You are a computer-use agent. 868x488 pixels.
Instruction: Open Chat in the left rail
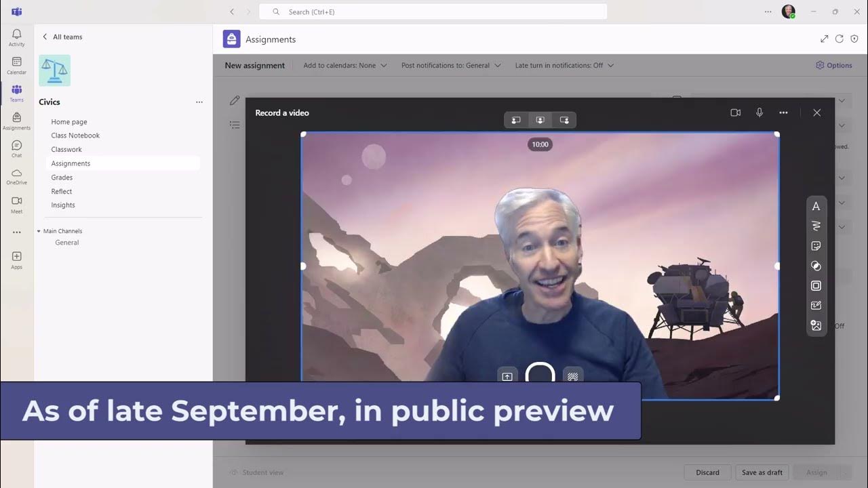point(16,149)
